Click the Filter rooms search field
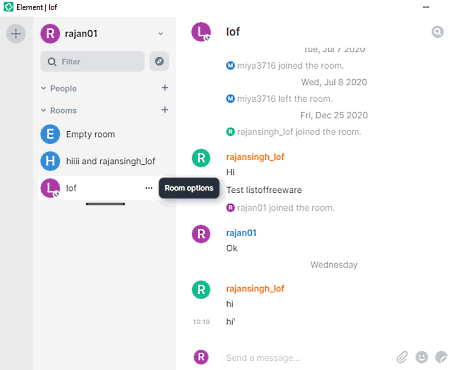The width and height of the screenshot is (450, 370). pos(93,61)
